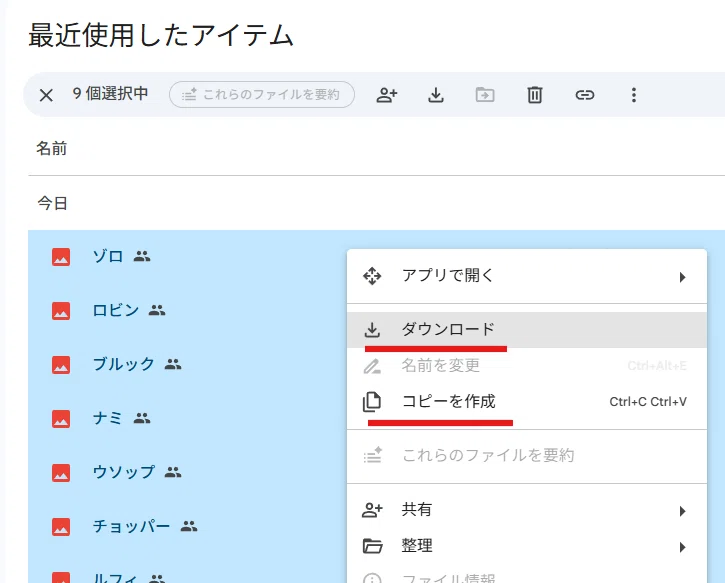Screen dimensions: 725x583
Task: Click the shared people icon beside ロビン
Action: click(157, 310)
